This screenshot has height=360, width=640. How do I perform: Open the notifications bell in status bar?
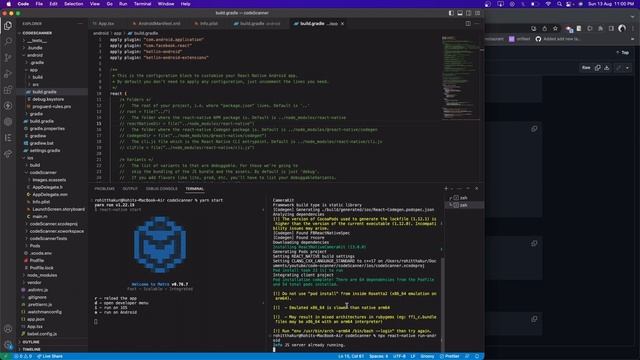477,356
